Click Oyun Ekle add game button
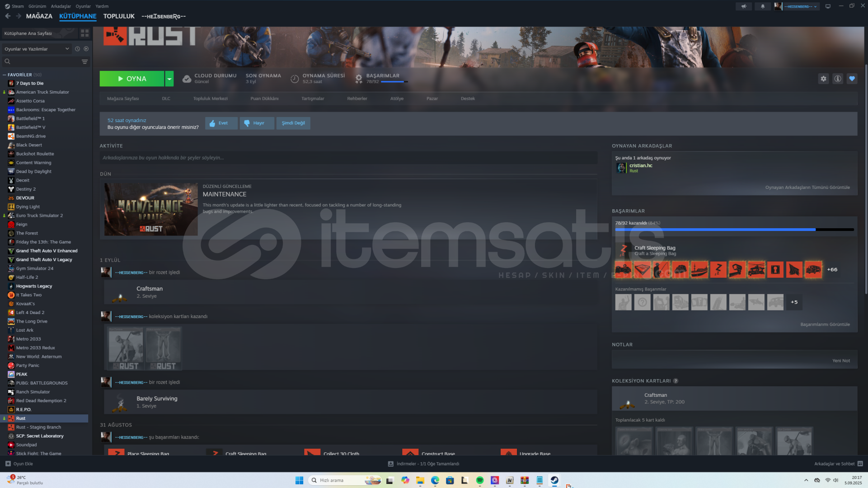868x488 pixels. (19, 464)
